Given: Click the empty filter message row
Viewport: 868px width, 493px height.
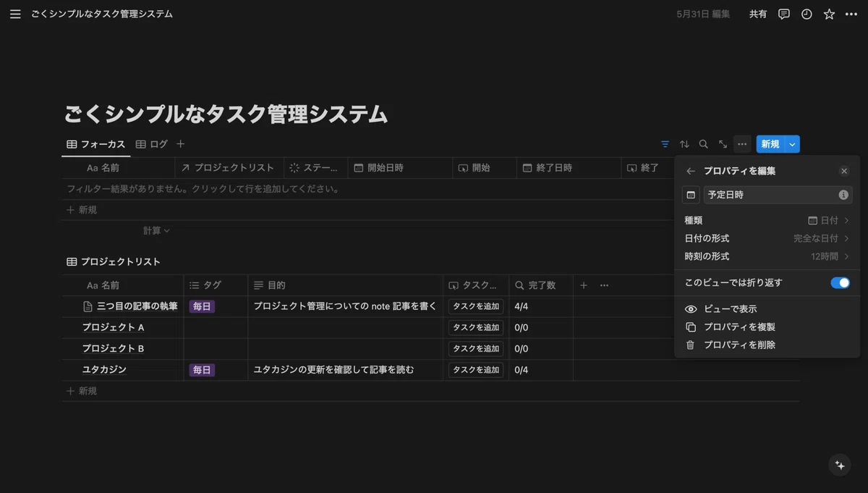Looking at the screenshot, I should (x=203, y=189).
